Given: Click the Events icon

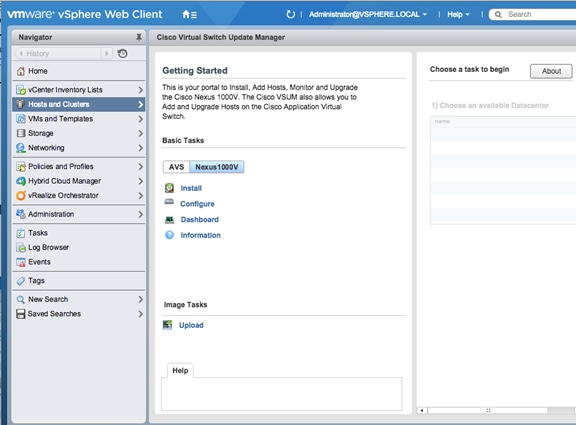Looking at the screenshot, I should (x=21, y=262).
